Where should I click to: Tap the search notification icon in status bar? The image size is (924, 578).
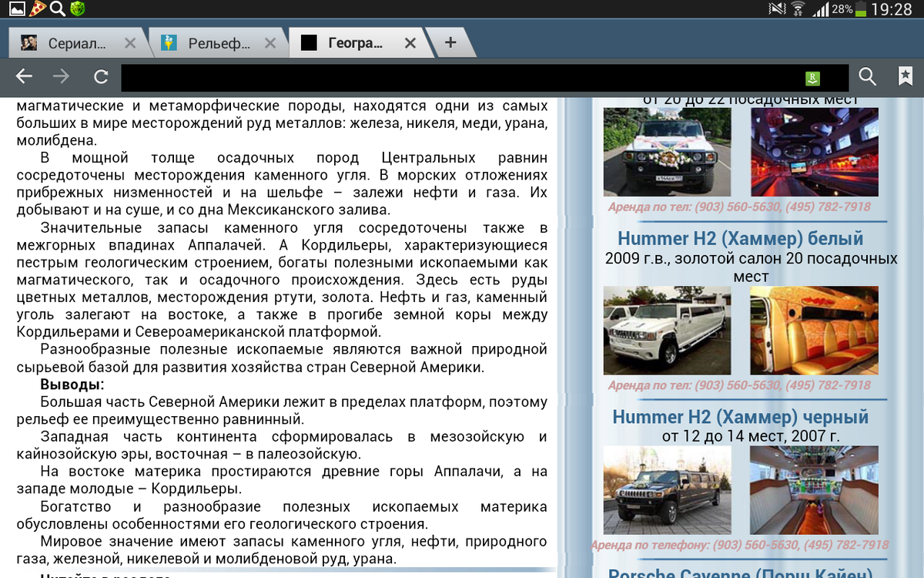pyautogui.click(x=58, y=9)
